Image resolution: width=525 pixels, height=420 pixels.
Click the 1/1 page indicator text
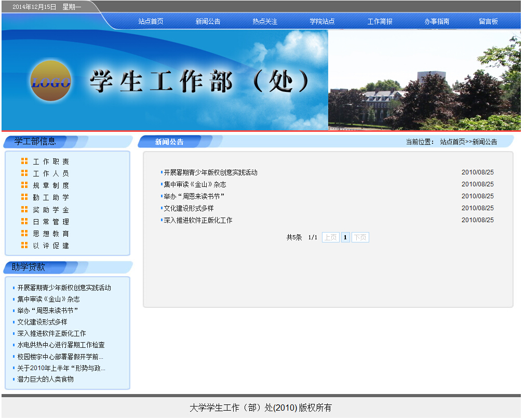pyautogui.click(x=313, y=238)
